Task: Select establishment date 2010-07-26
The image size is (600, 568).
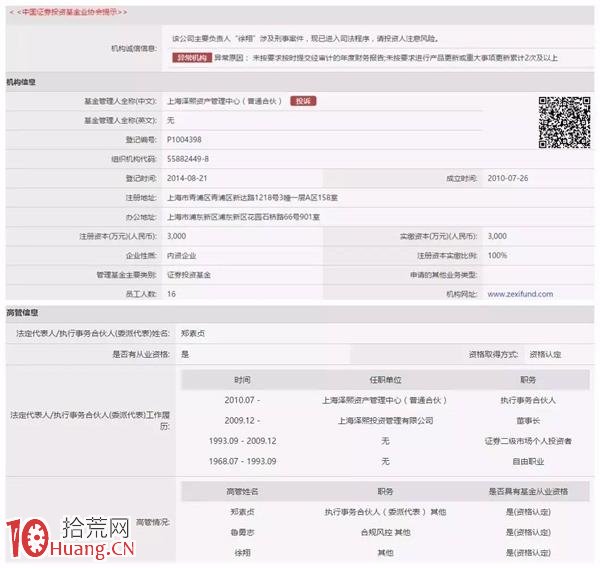Action: click(x=508, y=178)
